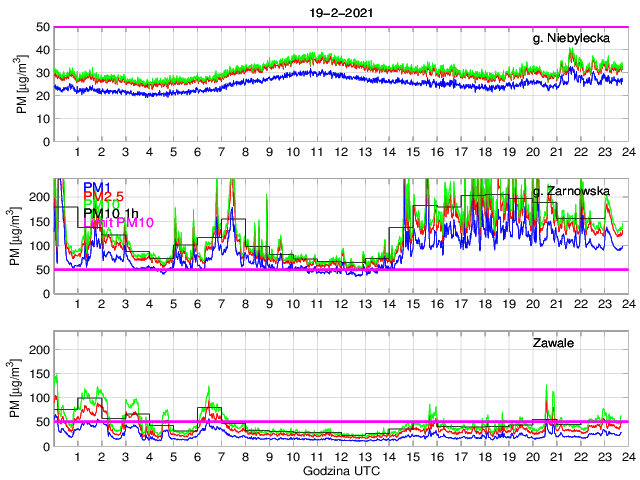Click the top plot's PM y-axis label
The width and height of the screenshot is (640, 480).
(22, 85)
